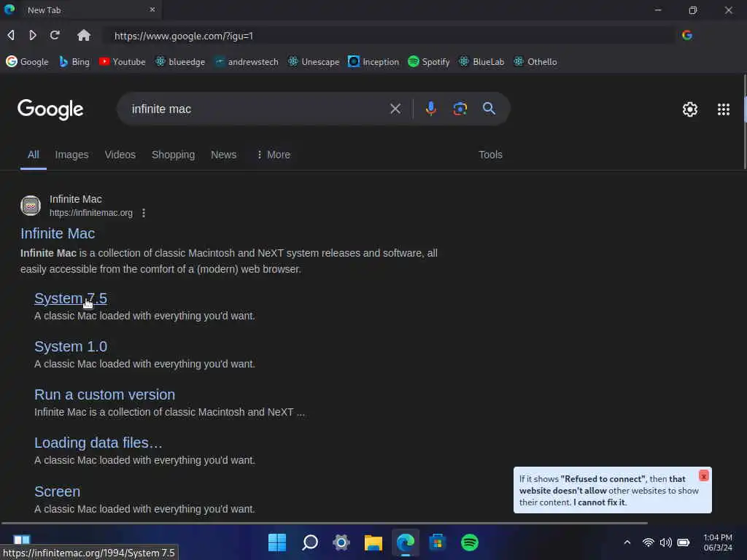747x560 pixels.
Task: Open Settings from the taskbar
Action: pyautogui.click(x=341, y=542)
